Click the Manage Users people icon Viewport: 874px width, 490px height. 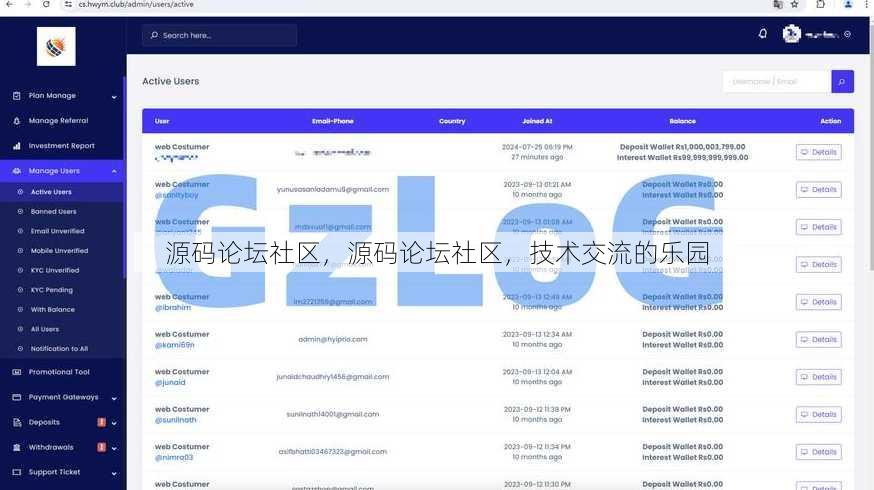pyautogui.click(x=17, y=171)
